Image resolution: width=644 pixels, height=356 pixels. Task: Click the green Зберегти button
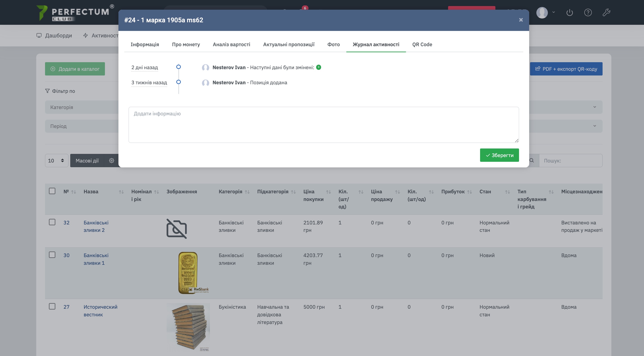(x=499, y=155)
